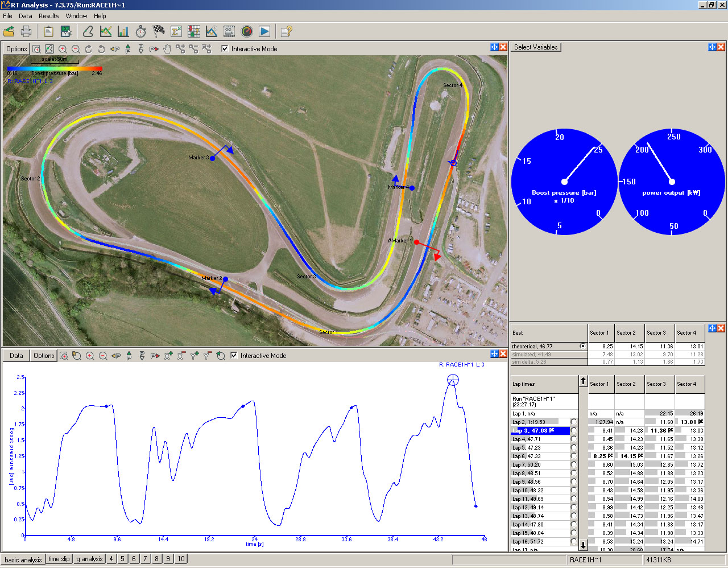Click the blue play button icon
This screenshot has height=568, width=728.
click(264, 31)
